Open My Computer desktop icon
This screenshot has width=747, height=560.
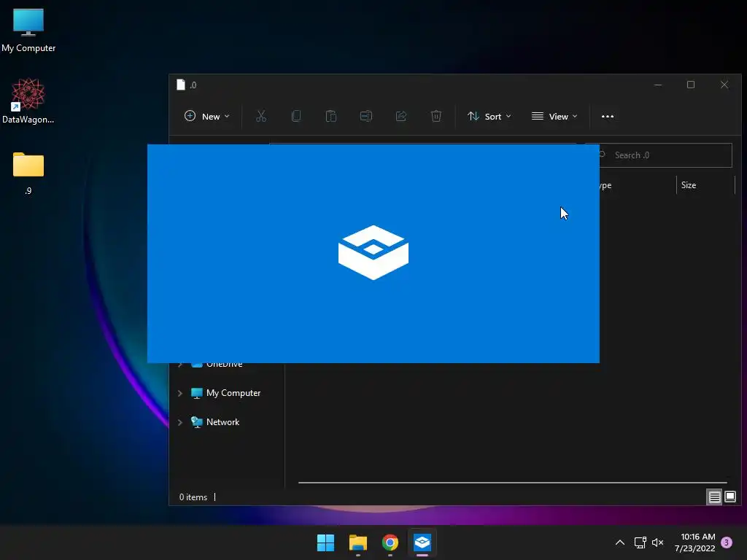coord(28,30)
